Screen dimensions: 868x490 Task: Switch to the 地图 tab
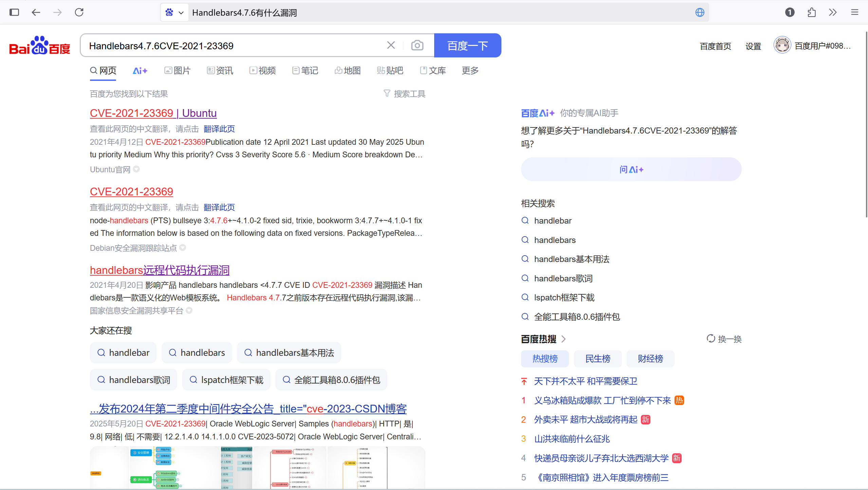[x=347, y=71]
